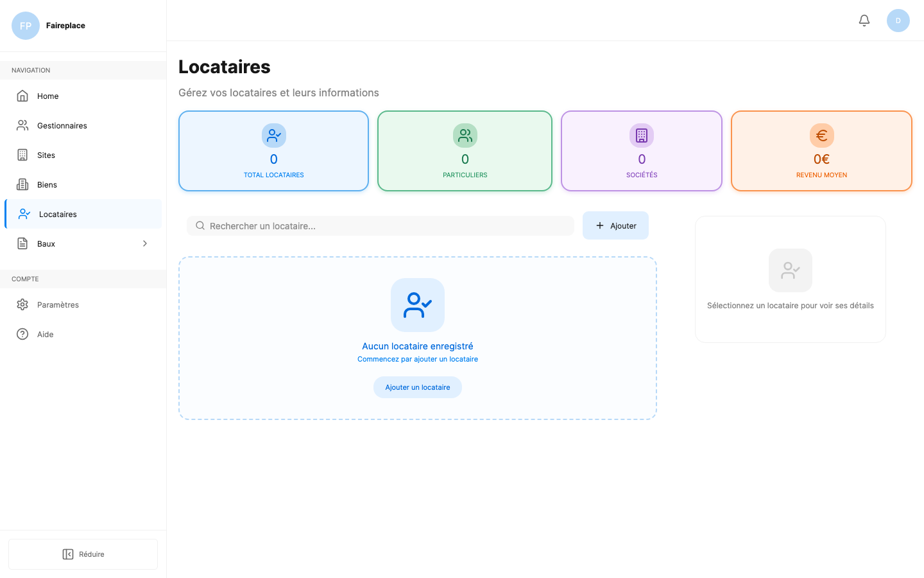This screenshot has width=924, height=578.
Task: Click the Baux document icon
Action: pos(24,243)
